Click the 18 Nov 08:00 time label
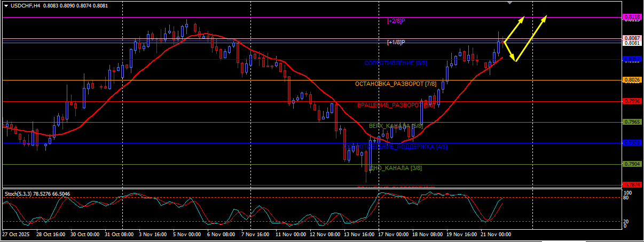 428,234
